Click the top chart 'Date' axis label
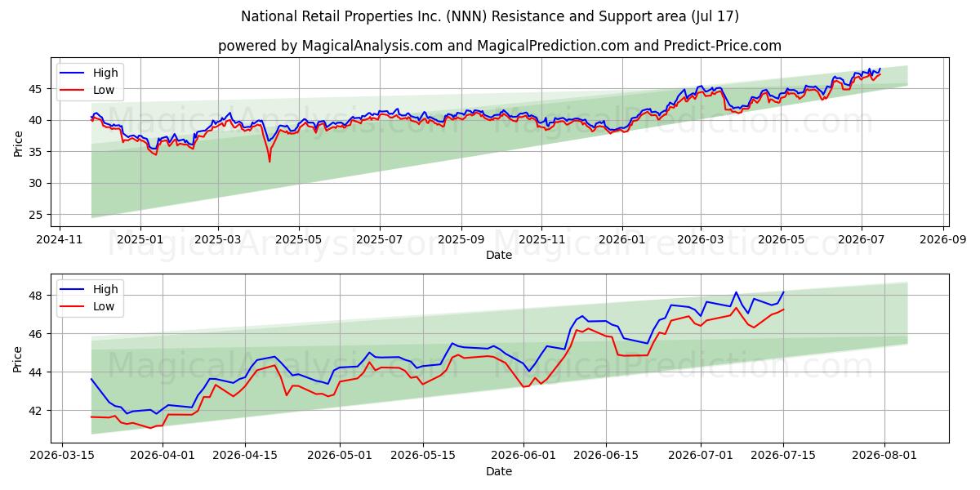The width and height of the screenshot is (980, 490). pyautogui.click(x=499, y=255)
